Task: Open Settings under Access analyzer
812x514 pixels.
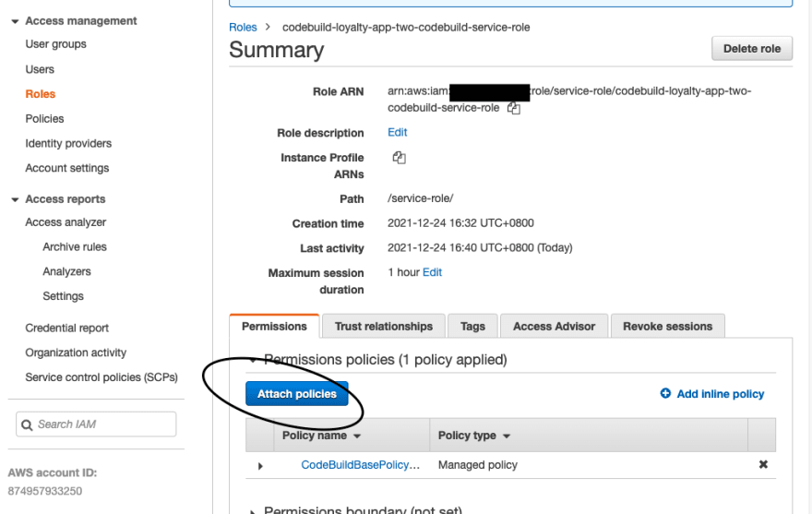Action: [x=63, y=296]
